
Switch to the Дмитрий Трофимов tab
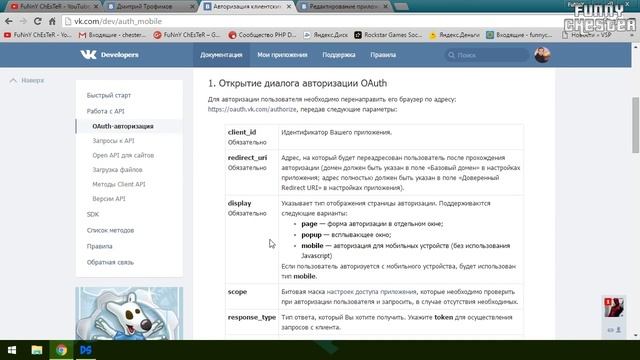point(149,7)
